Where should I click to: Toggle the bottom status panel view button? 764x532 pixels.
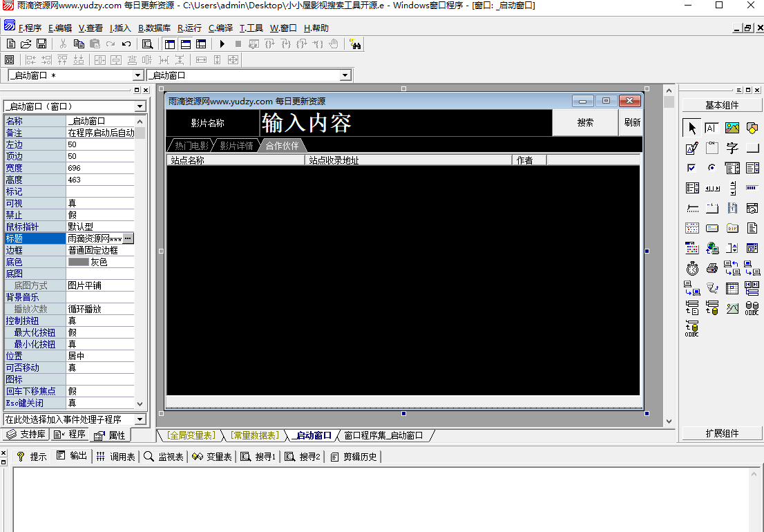(x=185, y=44)
